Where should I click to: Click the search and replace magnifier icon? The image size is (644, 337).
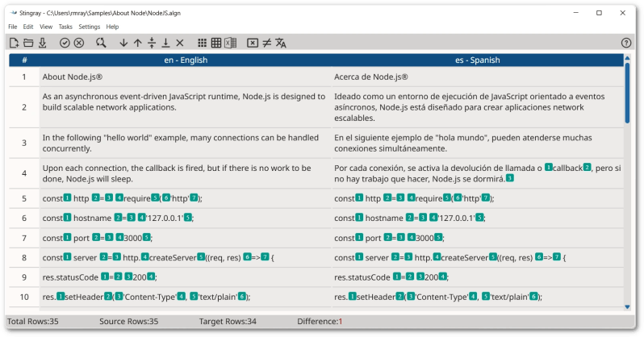pyautogui.click(x=101, y=43)
